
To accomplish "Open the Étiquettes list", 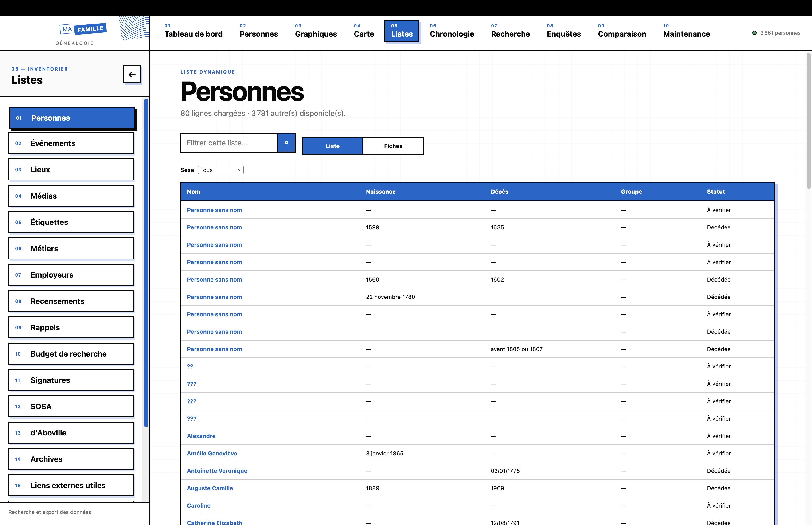I will [71, 222].
